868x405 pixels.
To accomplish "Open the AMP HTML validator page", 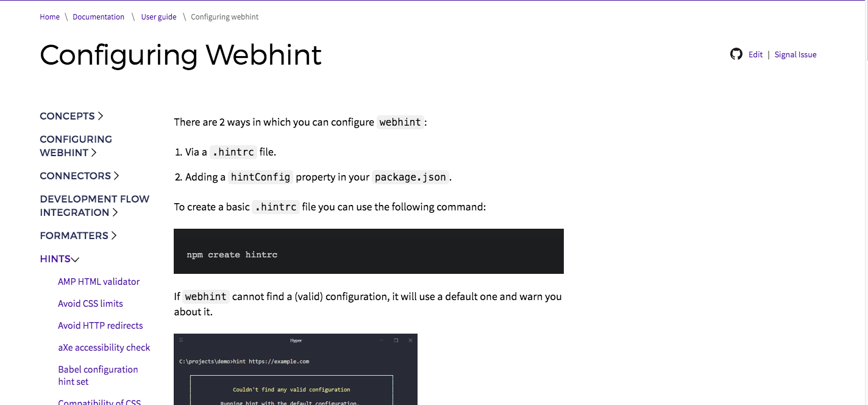I will 99,281.
